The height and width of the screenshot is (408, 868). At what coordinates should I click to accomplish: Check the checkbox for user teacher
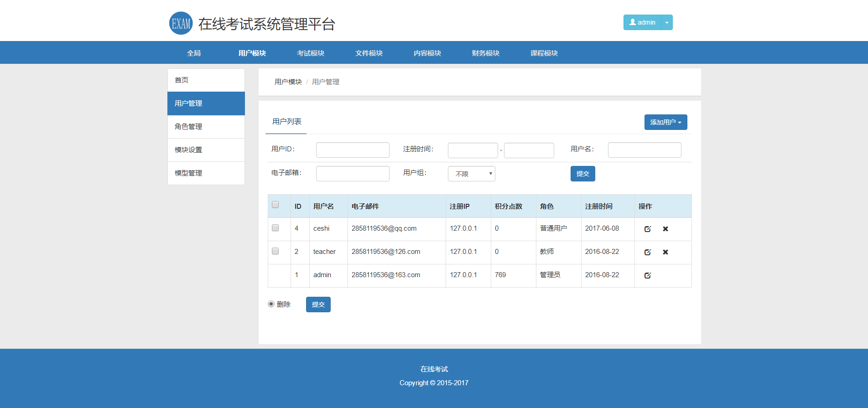point(275,251)
